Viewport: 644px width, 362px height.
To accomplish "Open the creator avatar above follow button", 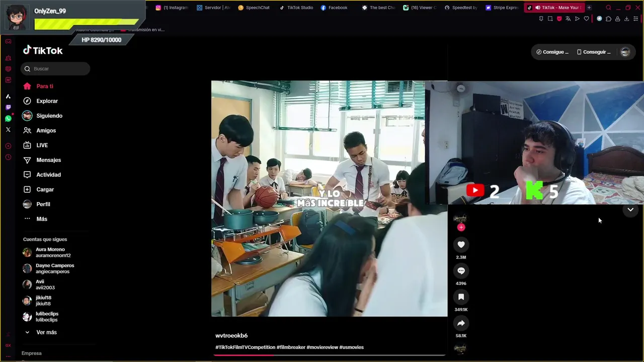I will click(x=460, y=219).
